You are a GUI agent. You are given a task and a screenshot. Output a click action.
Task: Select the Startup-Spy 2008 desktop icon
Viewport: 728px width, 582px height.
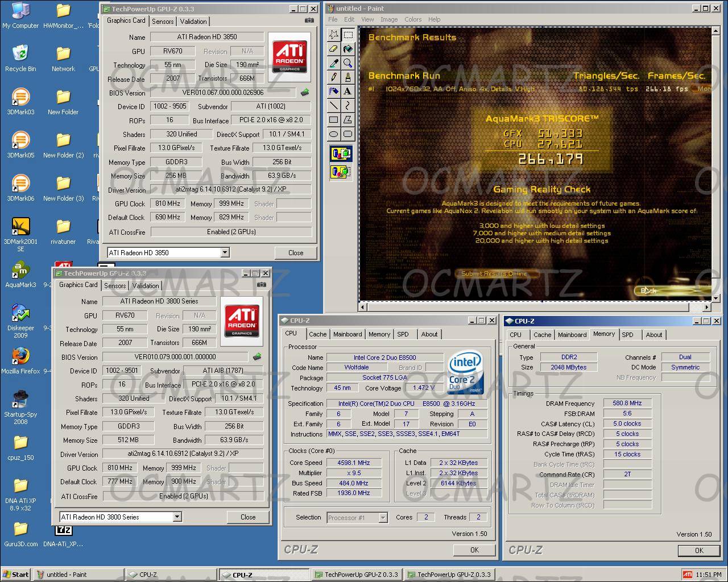point(20,408)
